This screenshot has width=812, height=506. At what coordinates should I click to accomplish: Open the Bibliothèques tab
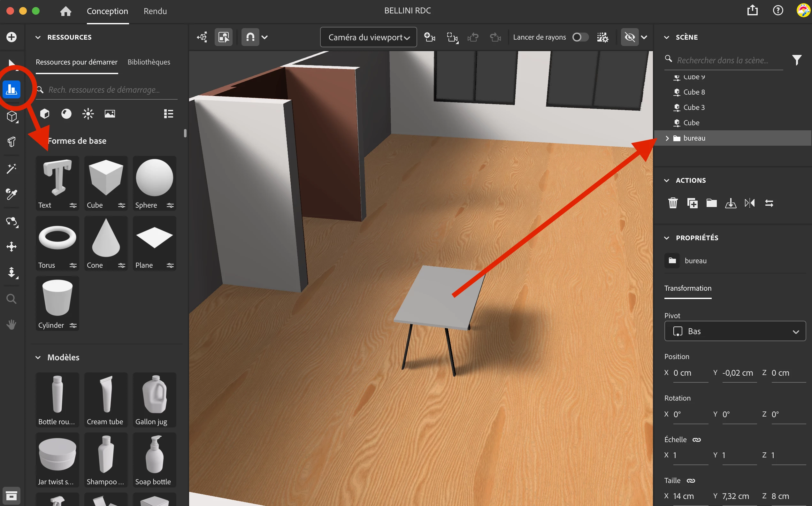(149, 62)
